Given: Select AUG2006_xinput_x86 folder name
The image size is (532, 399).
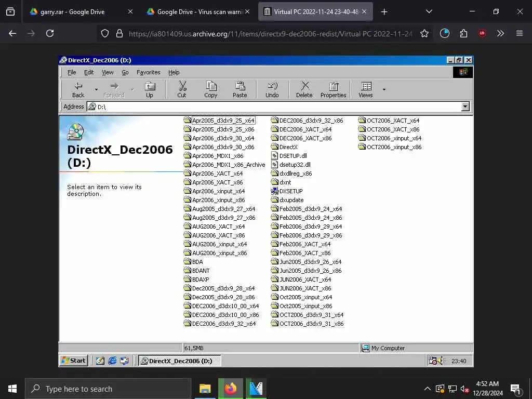Looking at the screenshot, I should (220, 253).
